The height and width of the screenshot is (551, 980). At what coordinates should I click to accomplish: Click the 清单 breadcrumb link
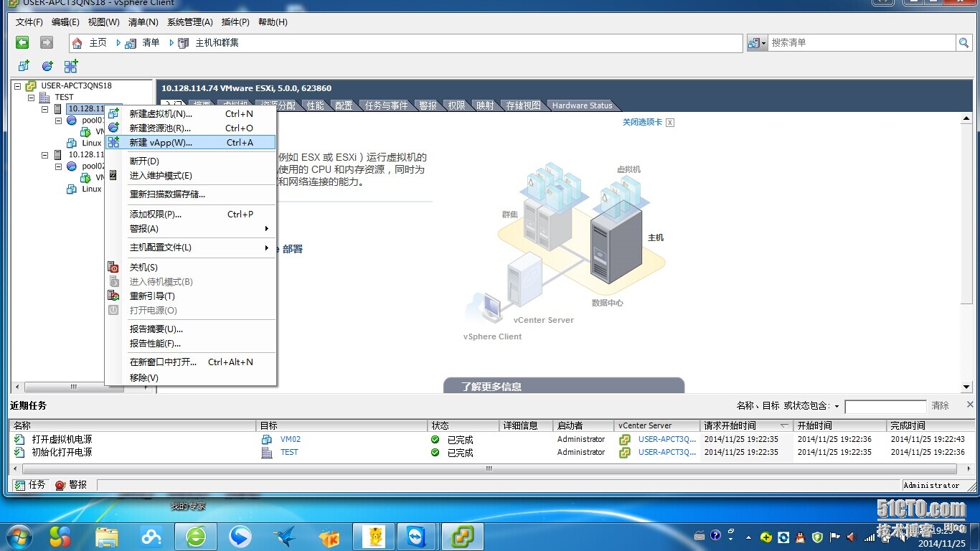point(151,43)
